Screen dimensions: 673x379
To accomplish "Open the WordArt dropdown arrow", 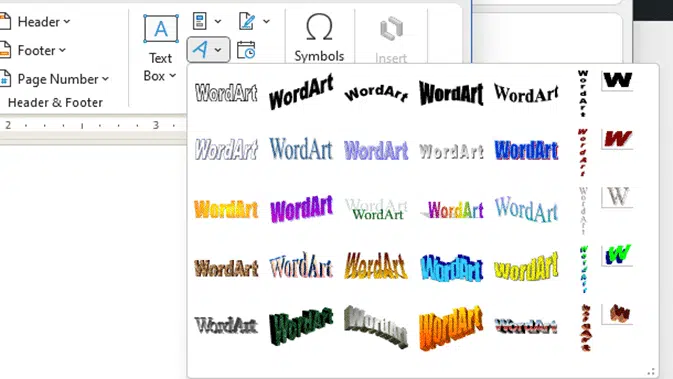I will [218, 50].
